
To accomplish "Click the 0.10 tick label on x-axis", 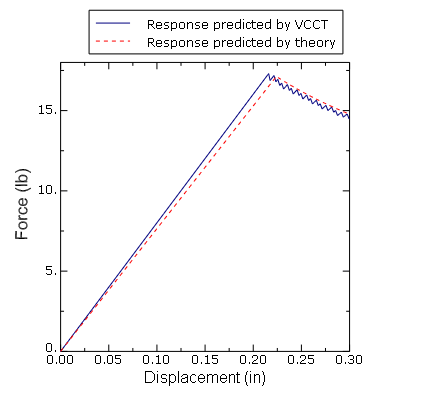I will click(x=156, y=360).
